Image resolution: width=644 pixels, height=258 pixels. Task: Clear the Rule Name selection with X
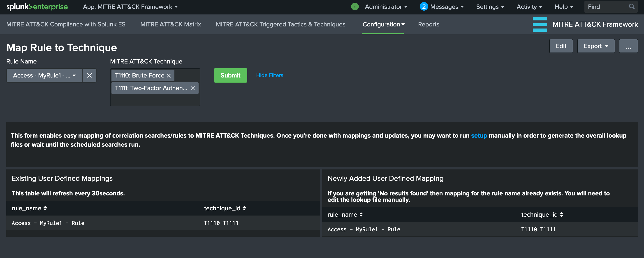(89, 75)
